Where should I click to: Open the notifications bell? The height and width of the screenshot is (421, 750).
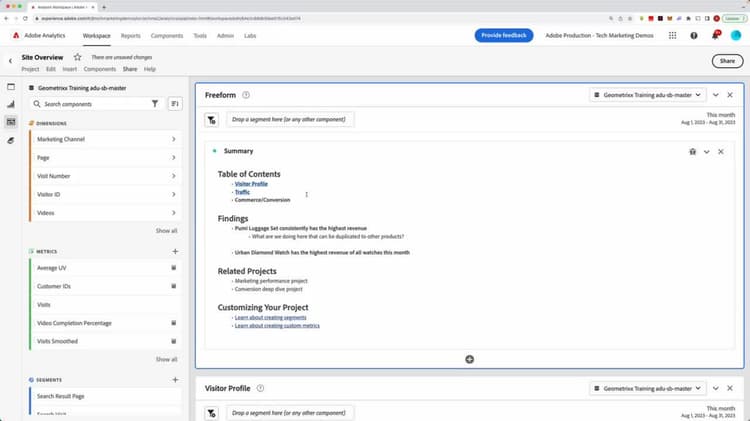(x=715, y=35)
